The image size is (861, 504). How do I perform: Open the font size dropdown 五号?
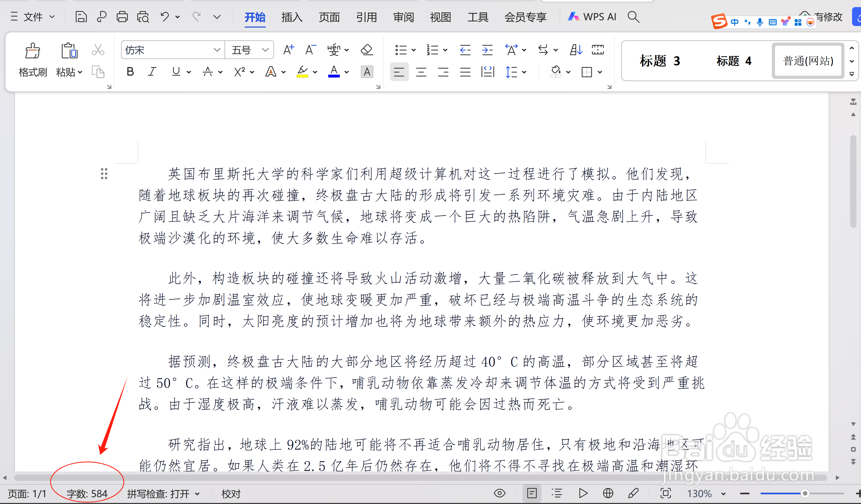click(265, 50)
